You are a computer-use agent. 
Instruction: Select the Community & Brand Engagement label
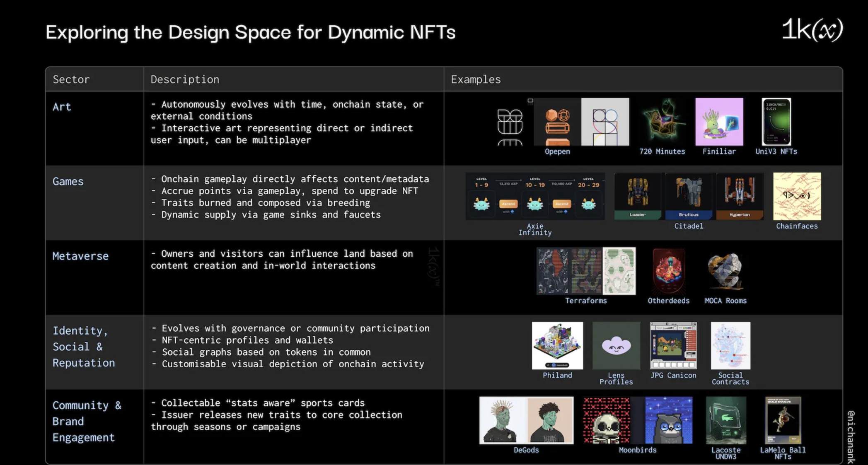coord(87,421)
